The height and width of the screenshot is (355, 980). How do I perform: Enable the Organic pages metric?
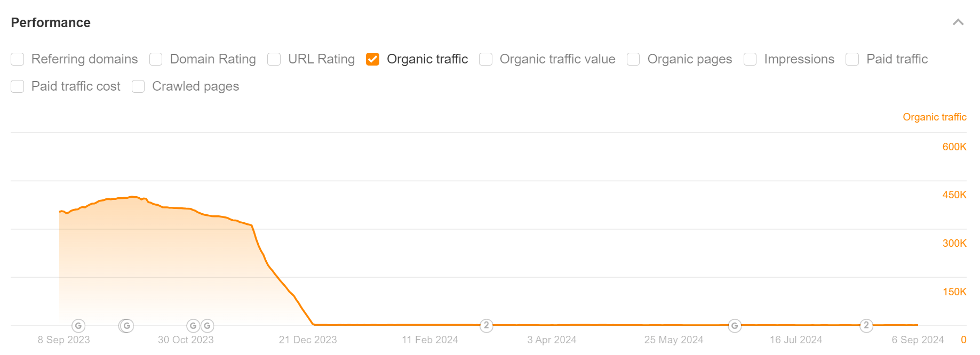pos(633,59)
